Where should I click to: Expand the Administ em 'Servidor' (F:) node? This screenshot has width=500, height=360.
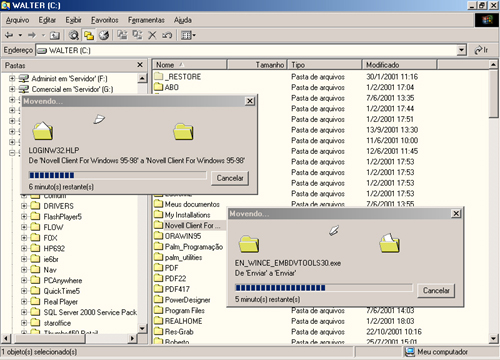pos(12,79)
